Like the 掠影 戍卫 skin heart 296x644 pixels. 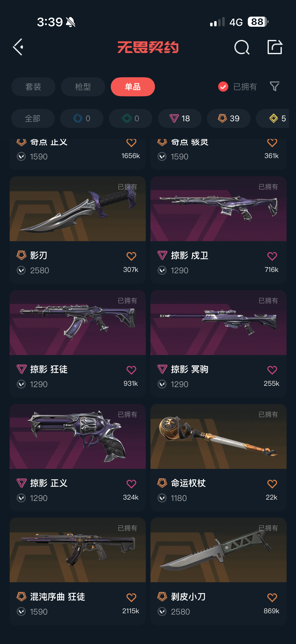pos(272,256)
